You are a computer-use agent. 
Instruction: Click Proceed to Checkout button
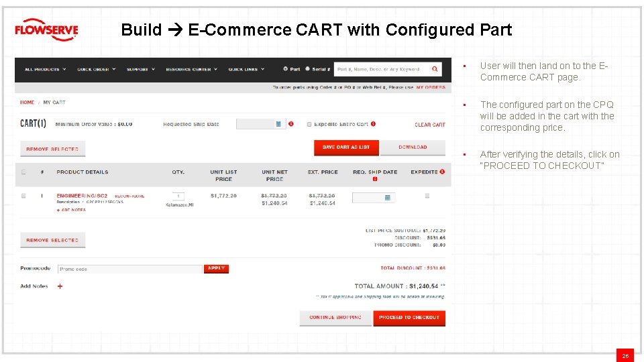coord(409,318)
